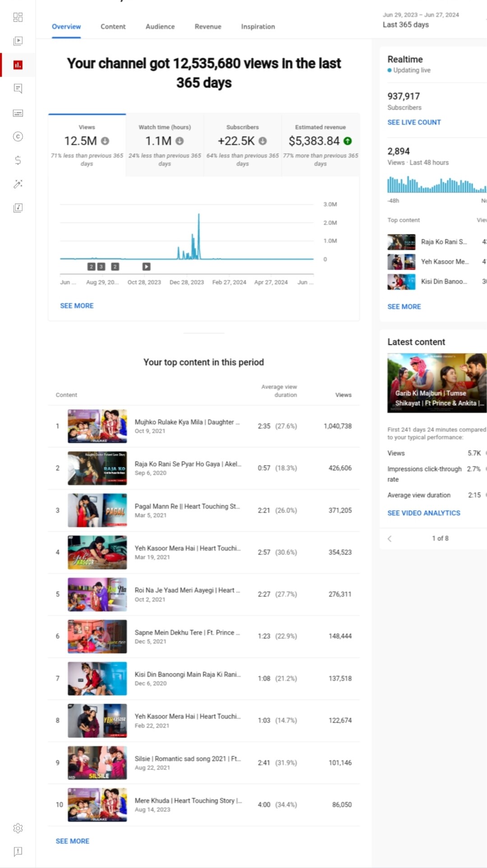The height and width of the screenshot is (868, 487).
Task: Click the 1,040,738 views value
Action: (x=338, y=426)
